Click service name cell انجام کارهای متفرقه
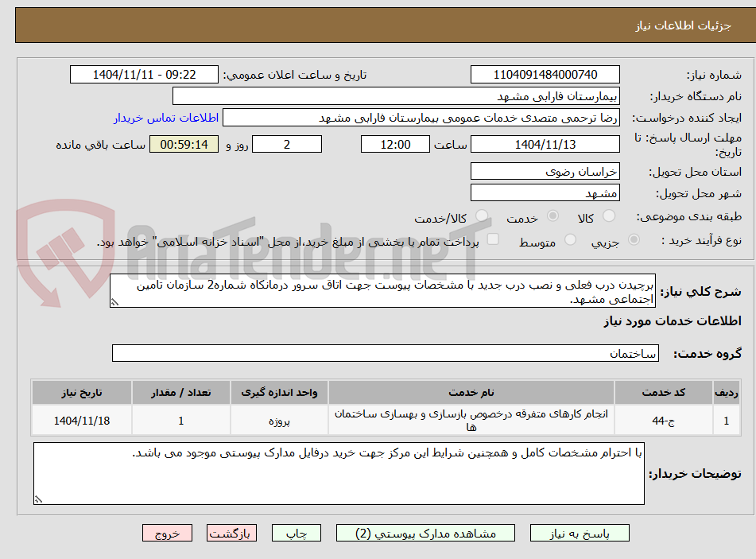 (471, 421)
